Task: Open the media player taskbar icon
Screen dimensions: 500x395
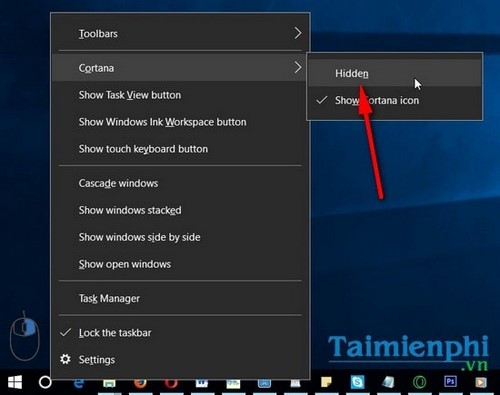Action: pyautogui.click(x=481, y=382)
